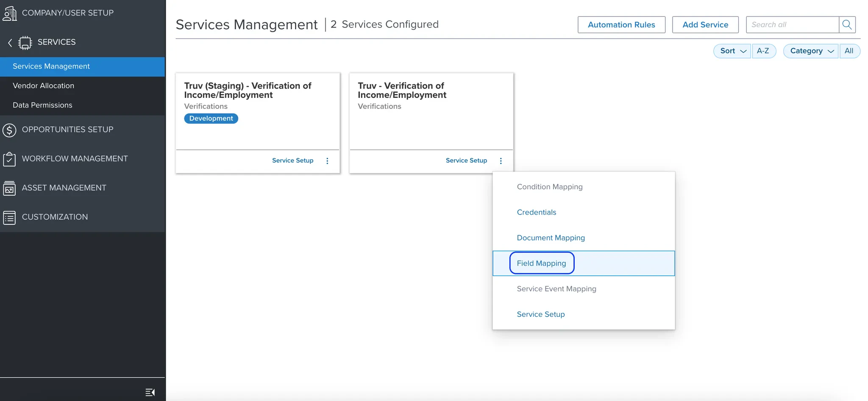868x401 pixels.
Task: Click the search magnifier icon
Action: [x=847, y=25]
